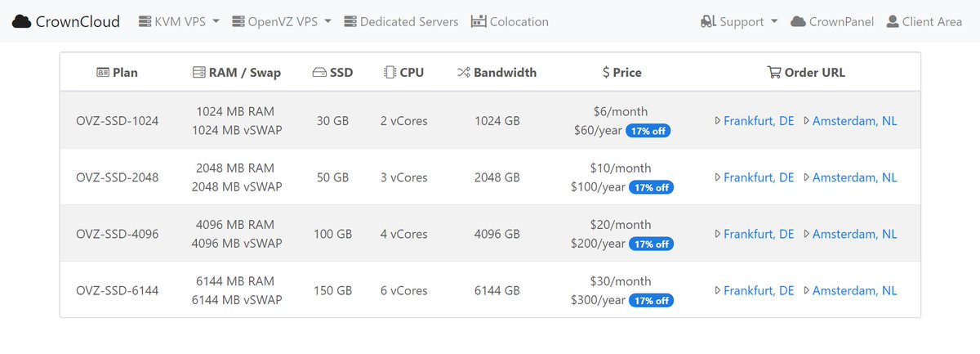The height and width of the screenshot is (354, 980).
Task: Expand the OpenVZ VPS dropdown arrow
Action: (327, 21)
